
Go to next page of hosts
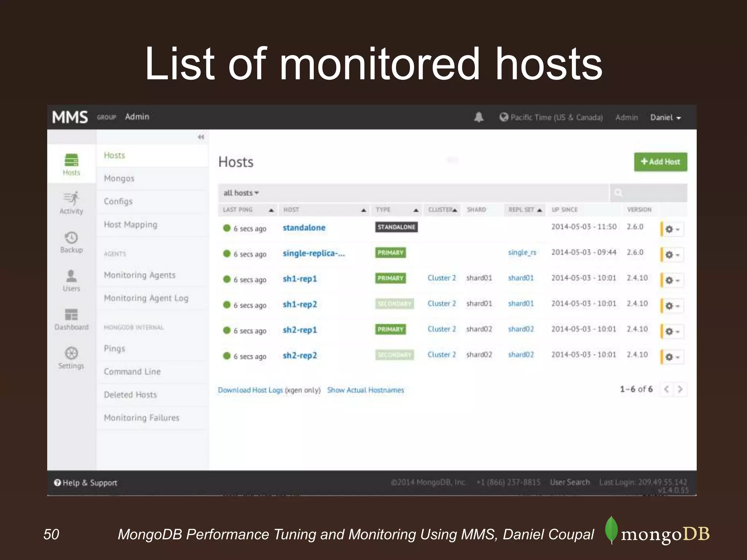(x=680, y=389)
